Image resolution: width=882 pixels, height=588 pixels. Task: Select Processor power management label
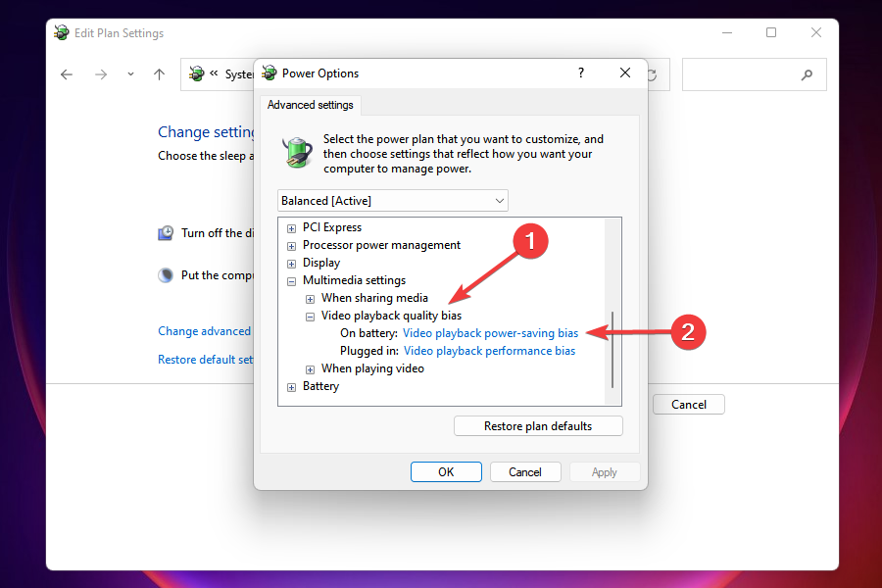381,245
